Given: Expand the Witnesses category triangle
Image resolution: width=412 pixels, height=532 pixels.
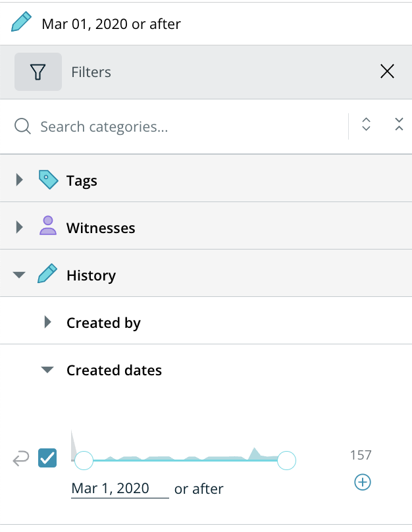Looking at the screenshot, I should coord(19,227).
